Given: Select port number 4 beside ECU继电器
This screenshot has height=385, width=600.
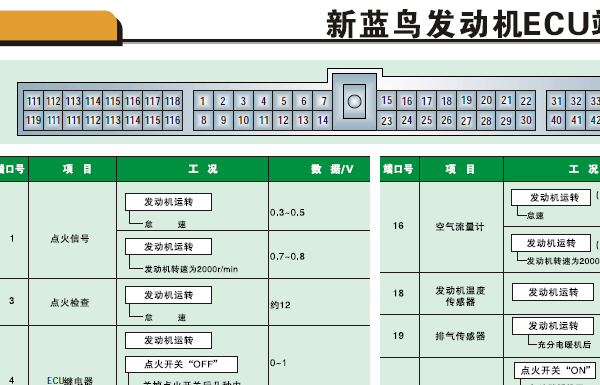Looking at the screenshot, I should (x=12, y=380).
